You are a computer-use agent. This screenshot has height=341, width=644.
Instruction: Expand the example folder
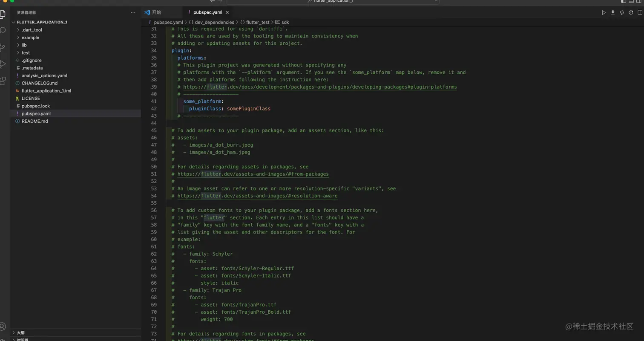(x=18, y=38)
